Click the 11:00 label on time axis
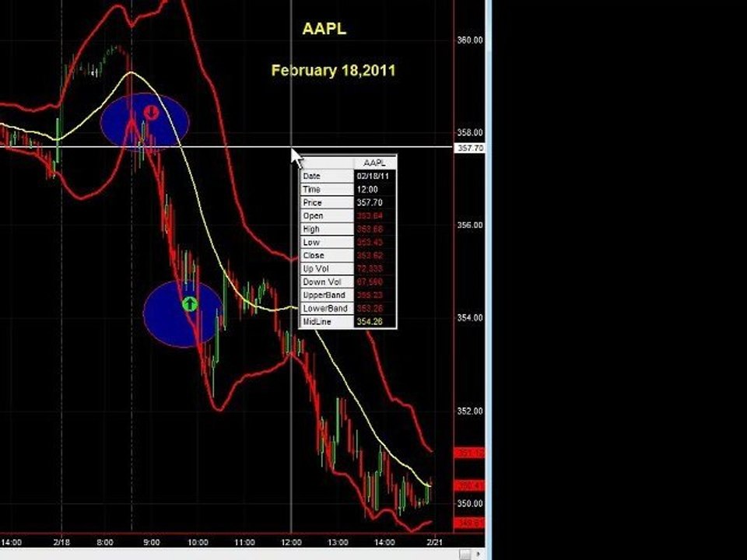Image resolution: width=747 pixels, height=560 pixels. [x=244, y=542]
